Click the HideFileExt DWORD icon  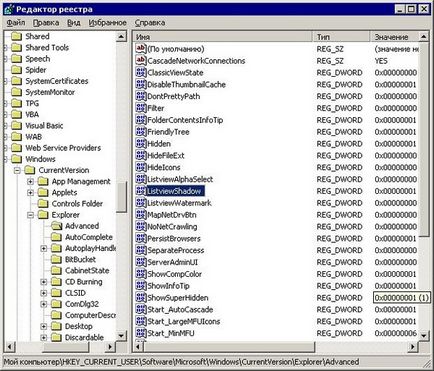(x=141, y=155)
